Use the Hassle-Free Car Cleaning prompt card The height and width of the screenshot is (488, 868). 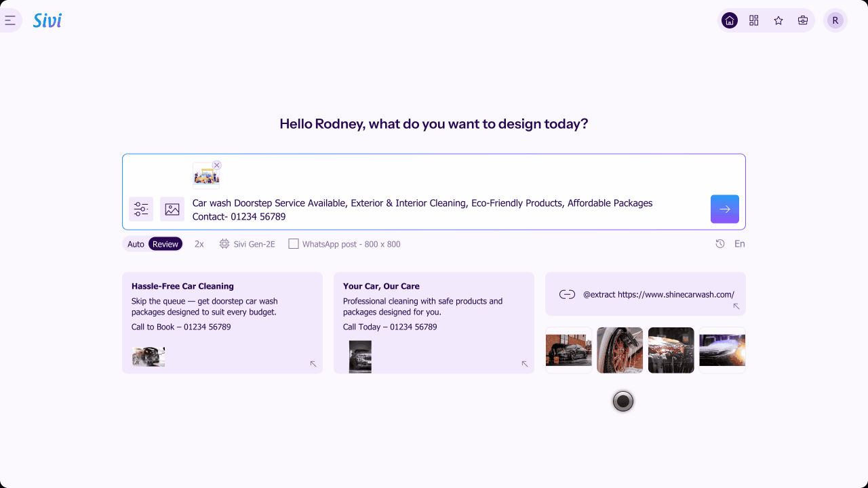pyautogui.click(x=222, y=323)
